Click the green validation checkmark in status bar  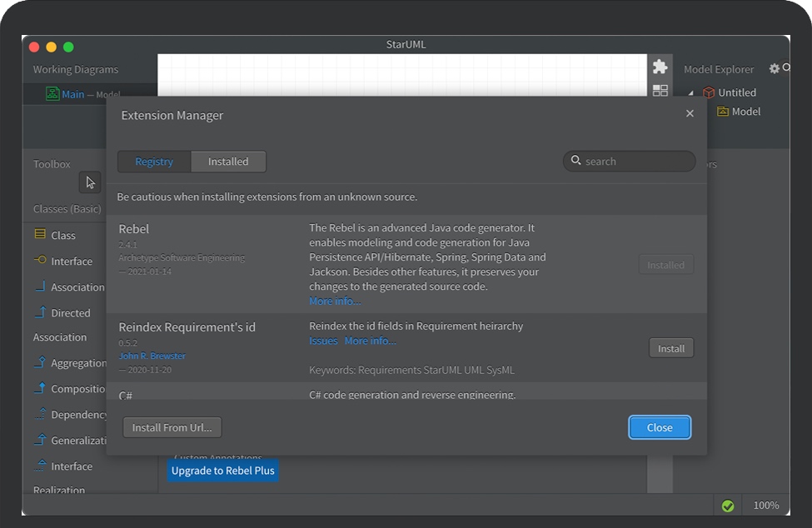click(727, 506)
